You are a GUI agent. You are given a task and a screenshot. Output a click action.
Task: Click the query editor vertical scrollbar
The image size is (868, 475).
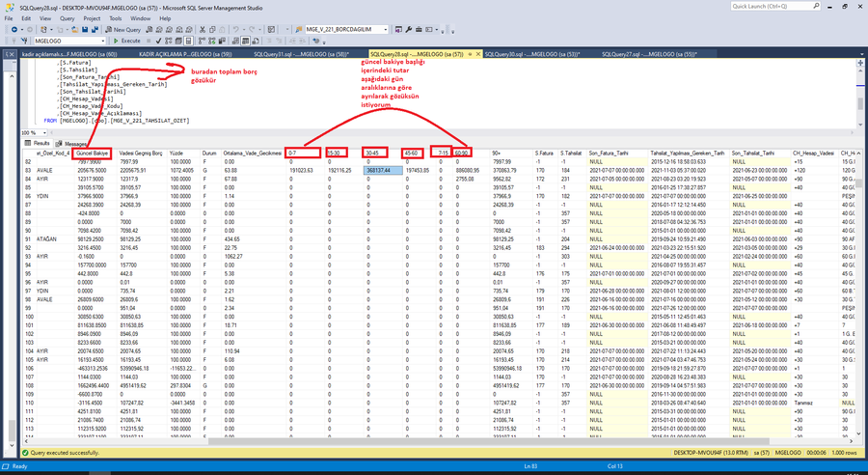(859, 104)
